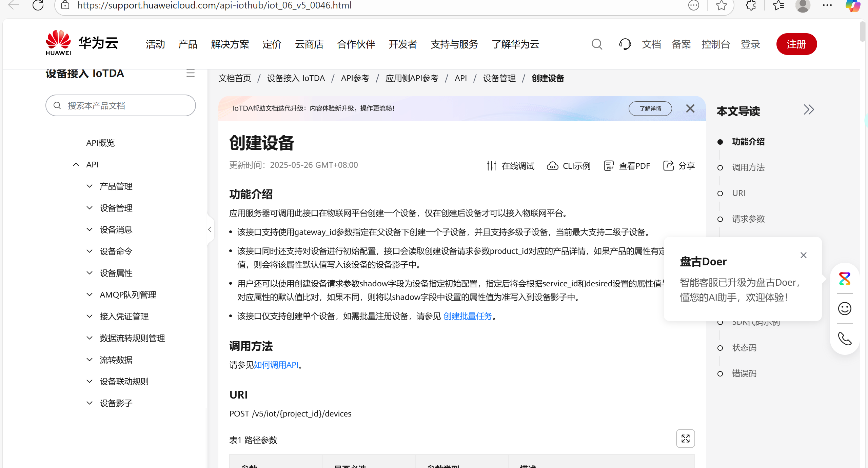The height and width of the screenshot is (468, 868).
Task: Collapse left sidebar with arrow handle
Action: (210, 229)
